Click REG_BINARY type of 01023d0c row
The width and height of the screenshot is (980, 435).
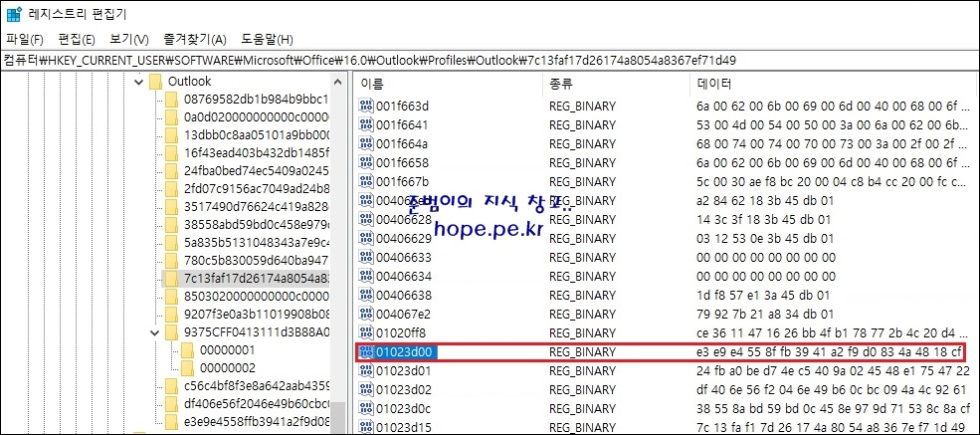click(582, 409)
